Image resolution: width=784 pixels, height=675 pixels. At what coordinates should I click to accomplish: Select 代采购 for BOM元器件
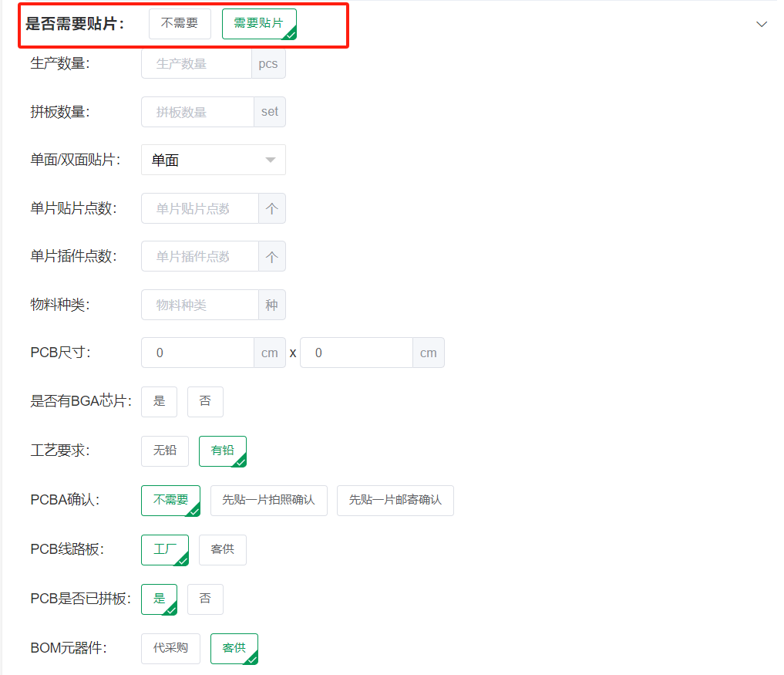coord(170,648)
